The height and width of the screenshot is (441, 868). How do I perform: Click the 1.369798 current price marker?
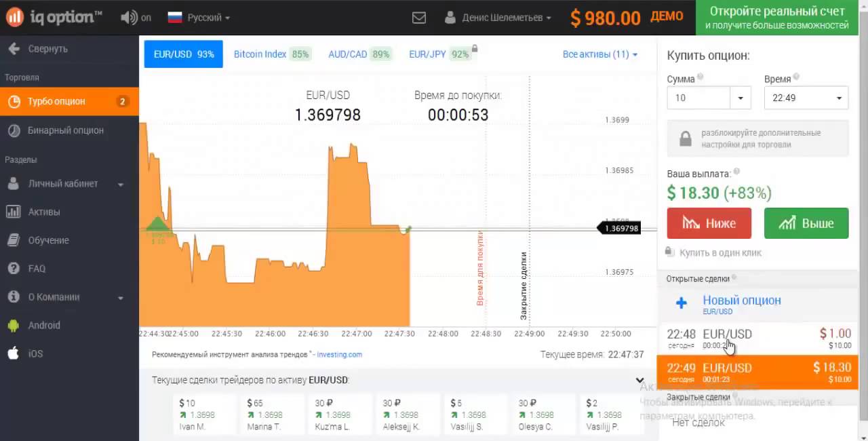619,229
